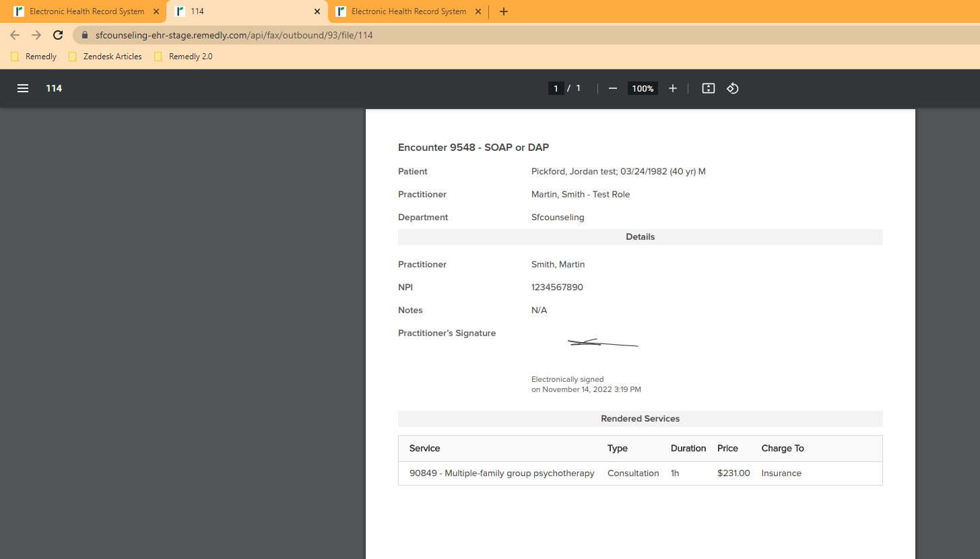The height and width of the screenshot is (559, 980).
Task: Open the Zendesk Articles bookmark folder
Action: [x=105, y=57]
